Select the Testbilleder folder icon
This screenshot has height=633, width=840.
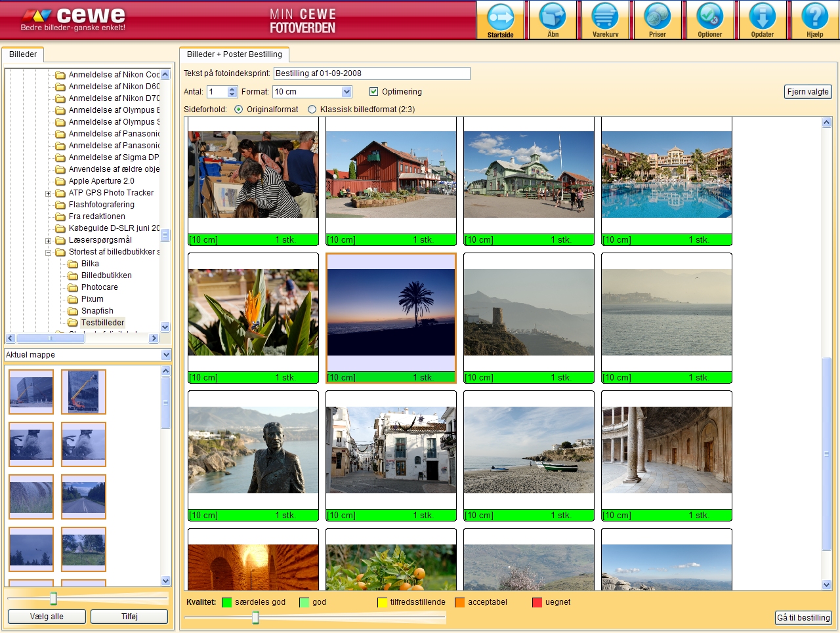click(x=73, y=323)
